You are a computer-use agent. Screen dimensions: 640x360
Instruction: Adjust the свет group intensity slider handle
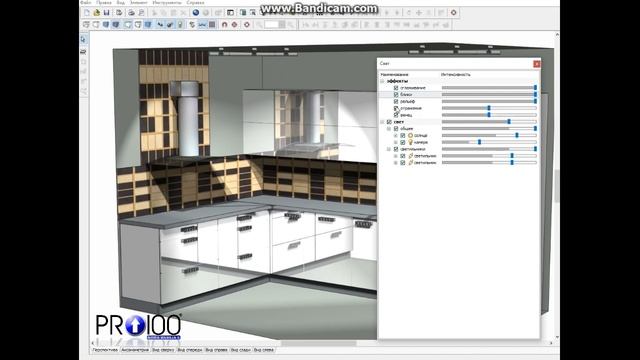509,122
